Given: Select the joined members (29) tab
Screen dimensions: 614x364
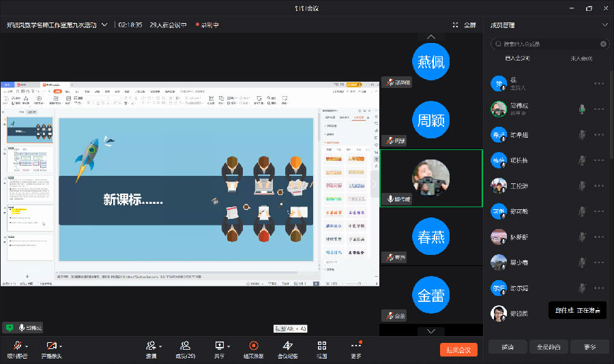Looking at the screenshot, I should [x=517, y=59].
